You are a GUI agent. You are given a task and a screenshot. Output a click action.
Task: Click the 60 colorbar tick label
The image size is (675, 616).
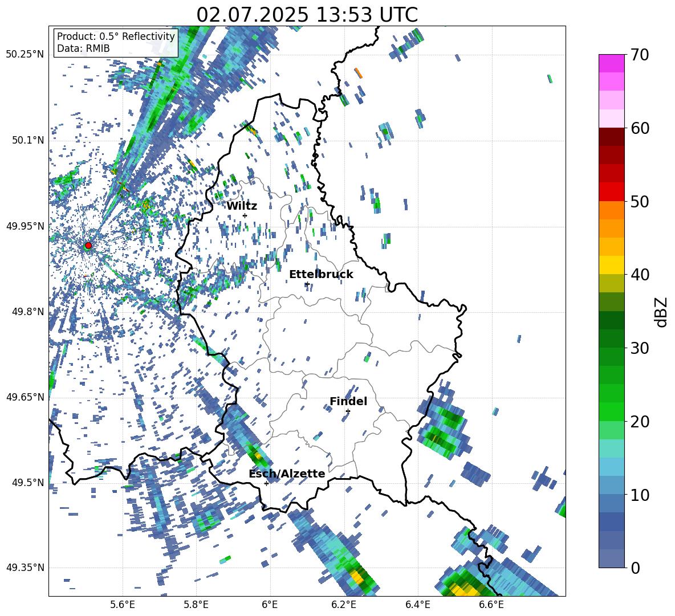pos(640,128)
